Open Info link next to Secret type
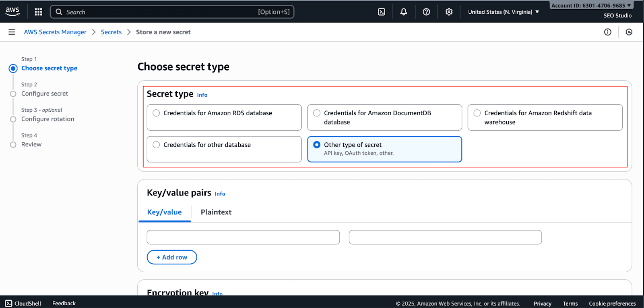 202,95
